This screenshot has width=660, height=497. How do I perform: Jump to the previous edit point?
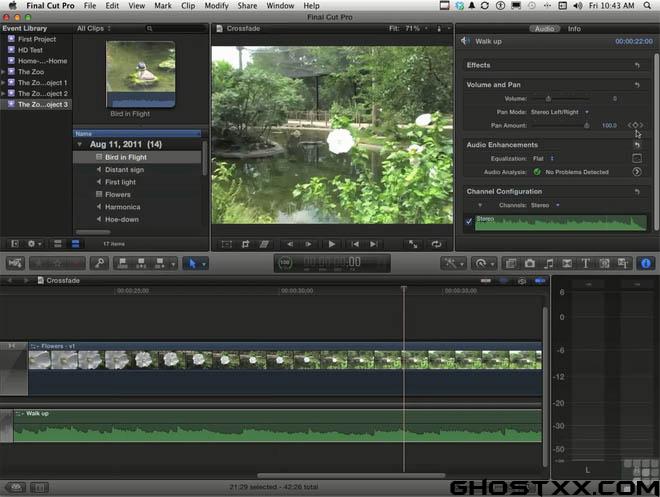click(355, 244)
